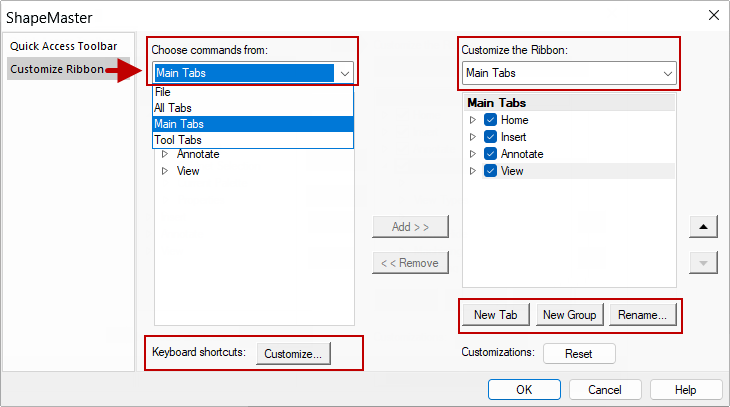Select Annotate label in the right tree
Screen dimensions: 730x407
(522, 154)
